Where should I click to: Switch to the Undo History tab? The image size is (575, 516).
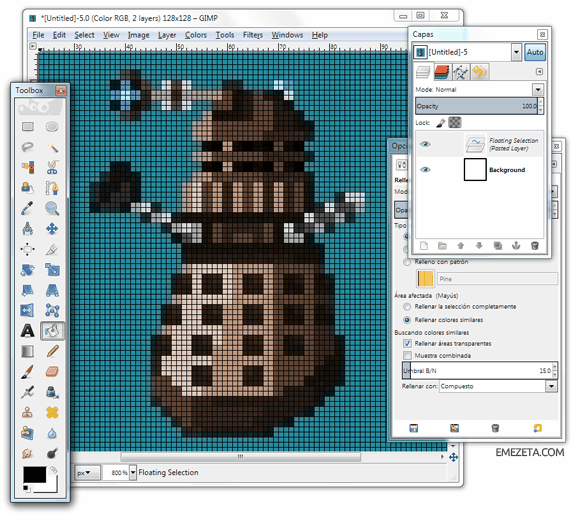[479, 72]
